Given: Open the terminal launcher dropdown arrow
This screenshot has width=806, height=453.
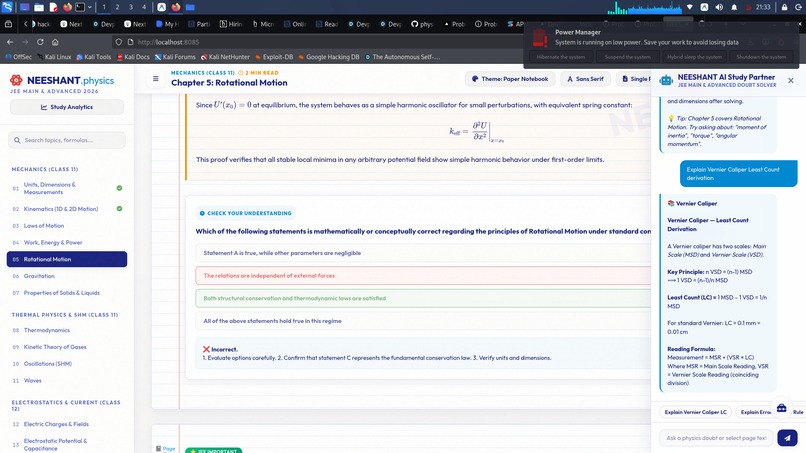Looking at the screenshot, I should coord(90,7).
